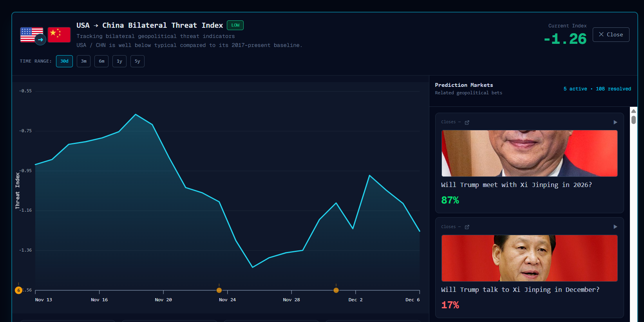Choose the 1y time range

point(119,61)
